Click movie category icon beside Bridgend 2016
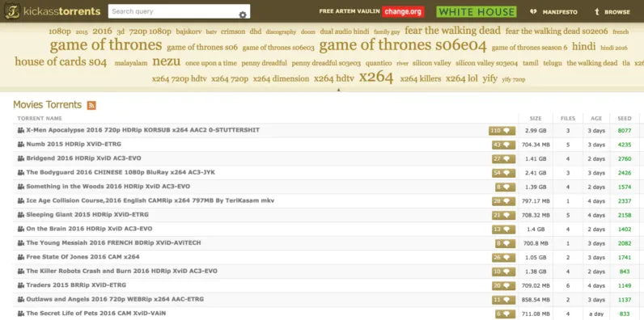644x320 pixels. 21,158
